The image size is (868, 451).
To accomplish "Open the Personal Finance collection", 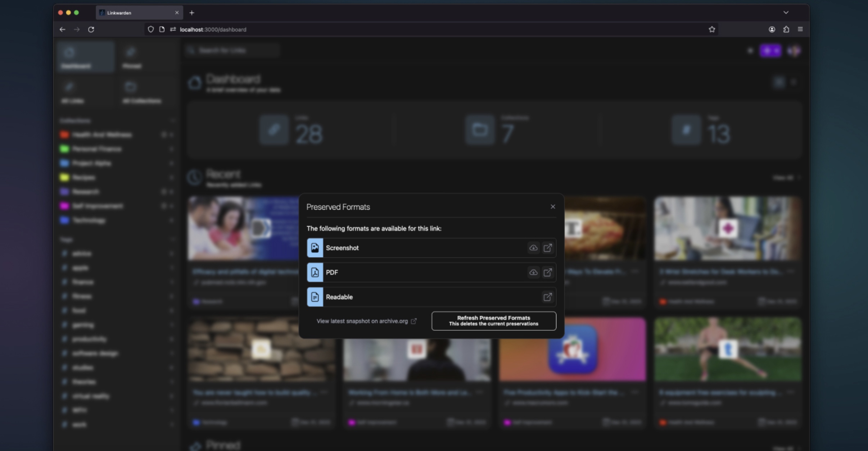I will point(117,149).
